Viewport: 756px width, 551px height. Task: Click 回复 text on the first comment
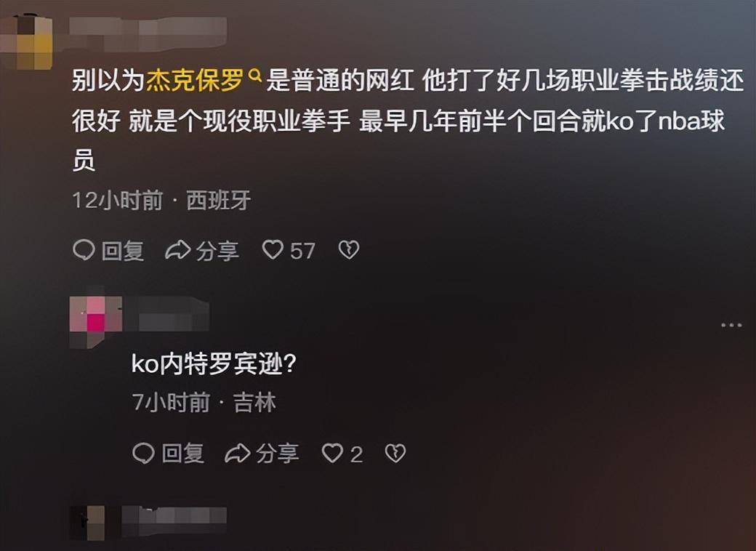(x=122, y=251)
